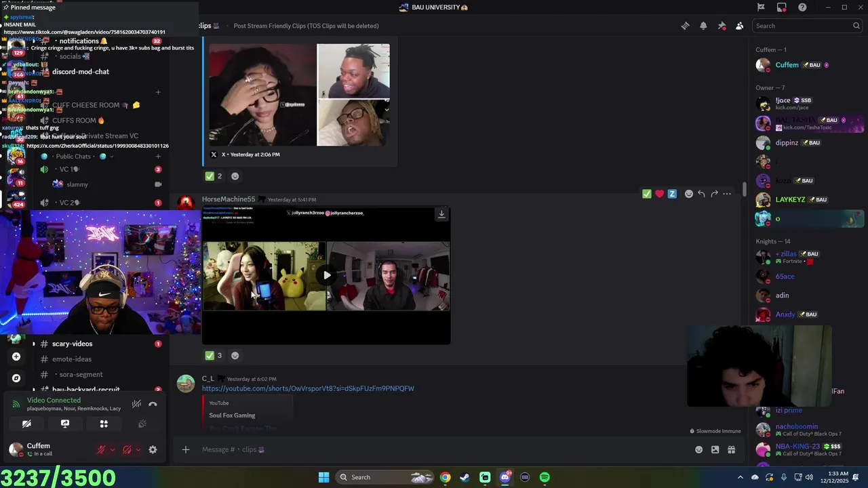The image size is (868, 488).
Task: Open Chrome from the taskbar
Action: point(445,477)
